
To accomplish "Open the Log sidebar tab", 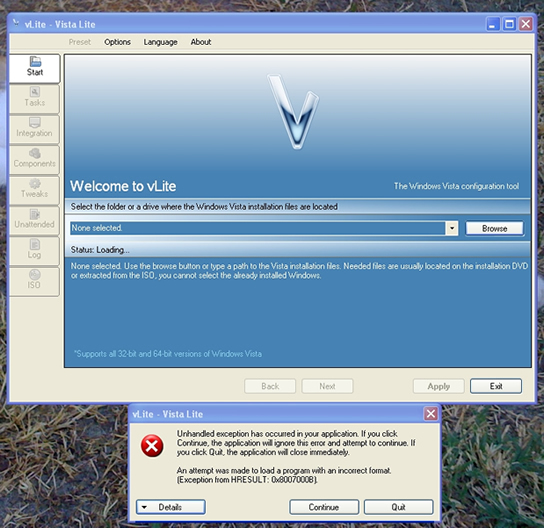I will coord(34,250).
